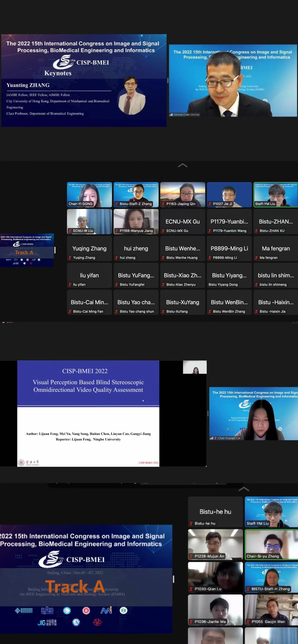
Task: Click muted mic icon beside bistu lin shimeng
Action: pyautogui.click(x=256, y=285)
